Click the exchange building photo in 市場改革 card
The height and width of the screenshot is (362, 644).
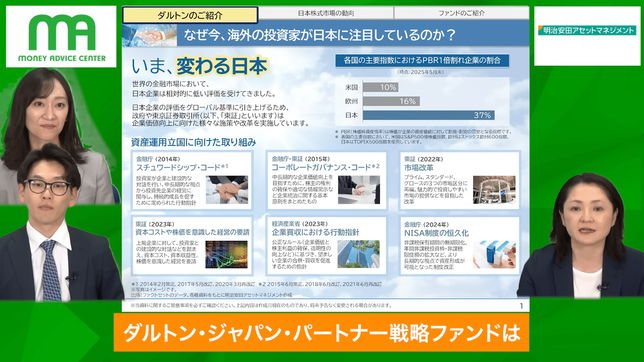coord(494,190)
